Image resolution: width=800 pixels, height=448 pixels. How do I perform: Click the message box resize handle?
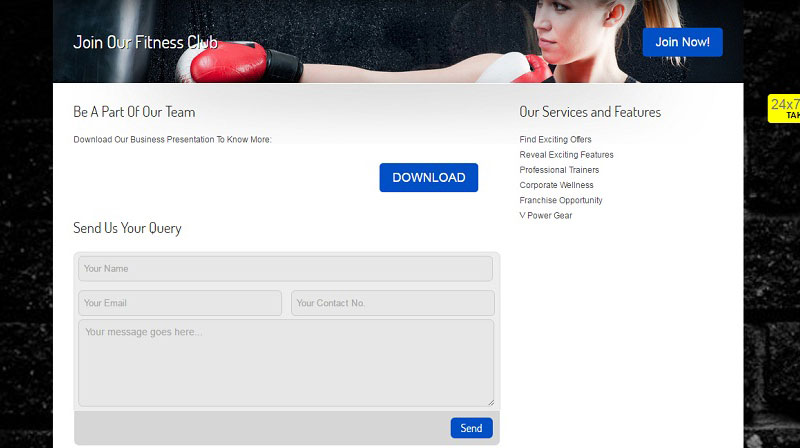coord(489,402)
